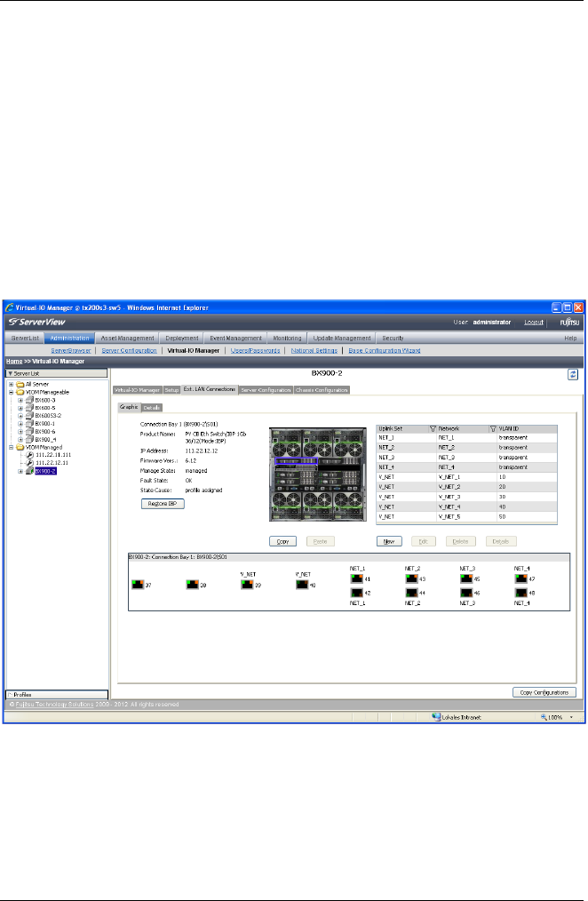Open the Uplink Set column filter icon
Image resolution: width=588 pixels, height=901 pixels.
433,428
